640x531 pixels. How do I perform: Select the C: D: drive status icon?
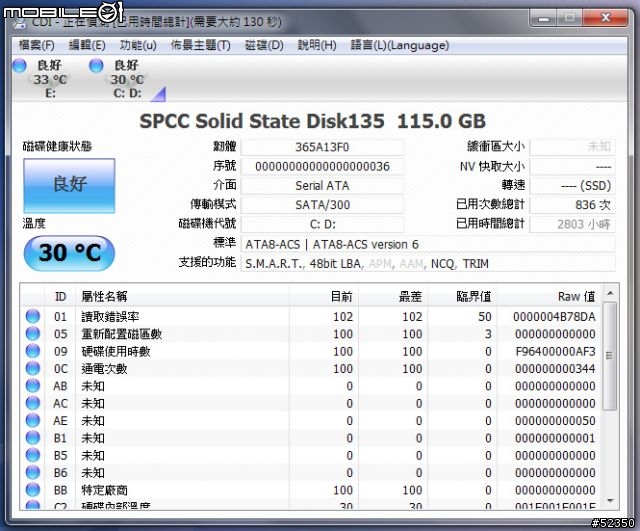click(x=96, y=66)
